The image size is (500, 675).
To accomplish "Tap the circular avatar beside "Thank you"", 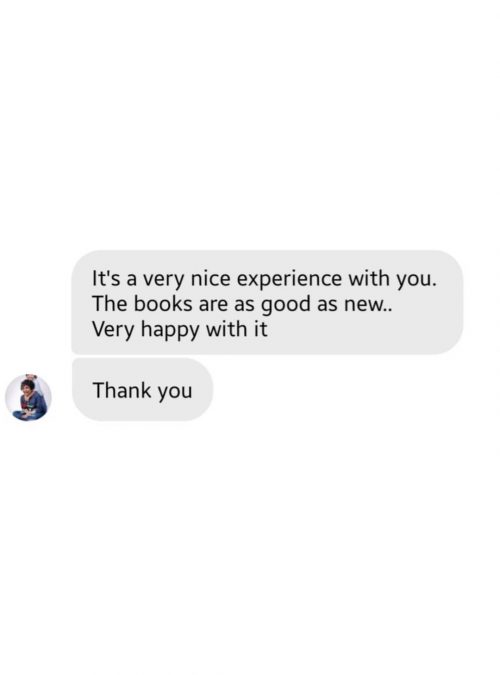I will pyautogui.click(x=28, y=397).
